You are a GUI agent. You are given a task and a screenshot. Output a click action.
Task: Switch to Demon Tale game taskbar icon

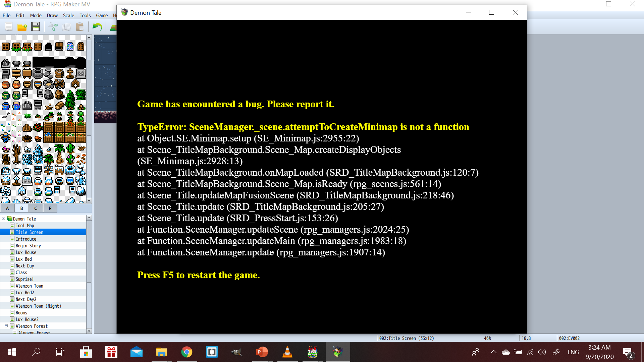pyautogui.click(x=338, y=352)
